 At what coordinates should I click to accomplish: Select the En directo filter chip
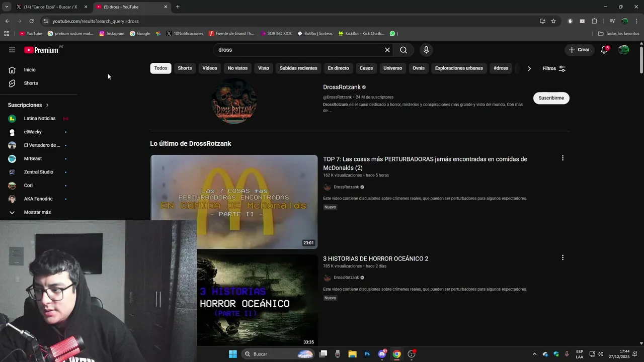click(338, 68)
